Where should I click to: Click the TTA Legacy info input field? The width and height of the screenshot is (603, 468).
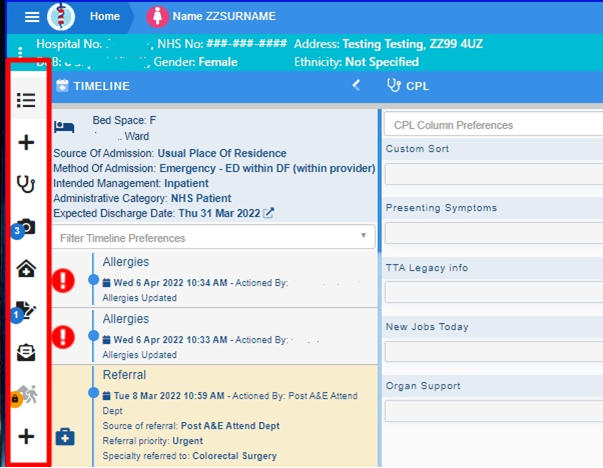[x=494, y=292]
